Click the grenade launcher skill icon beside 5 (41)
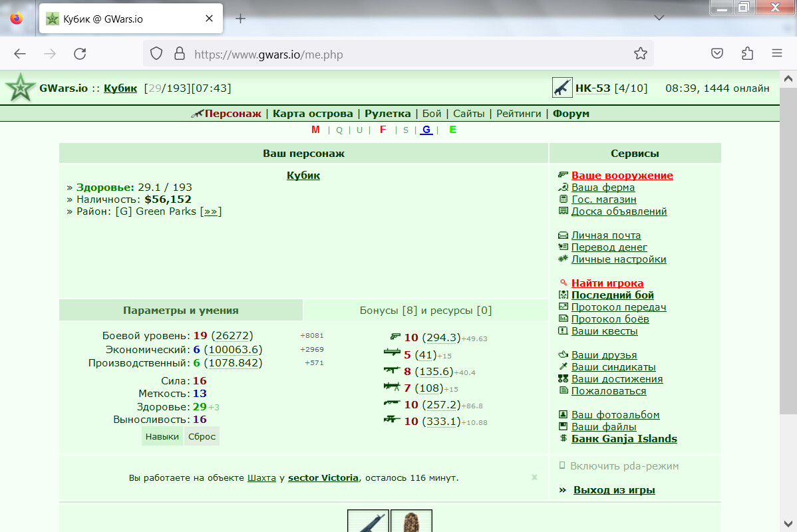Viewport: 797px width, 532px height. [392, 352]
